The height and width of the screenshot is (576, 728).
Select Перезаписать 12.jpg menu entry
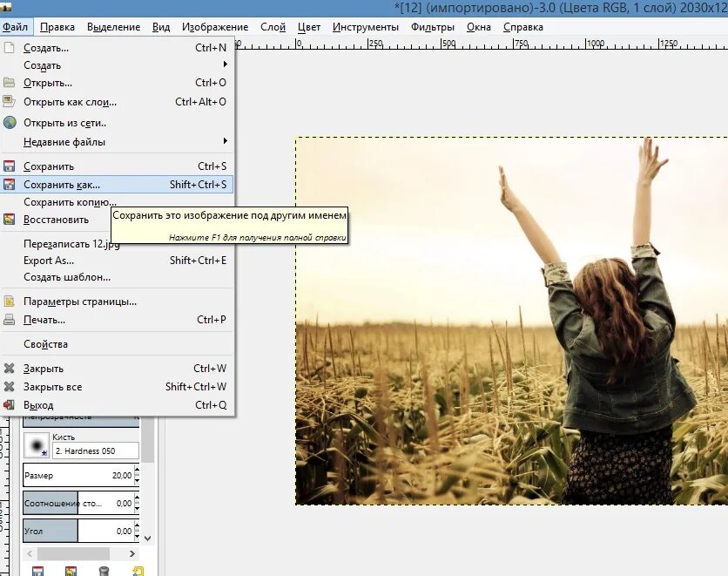tap(71, 244)
